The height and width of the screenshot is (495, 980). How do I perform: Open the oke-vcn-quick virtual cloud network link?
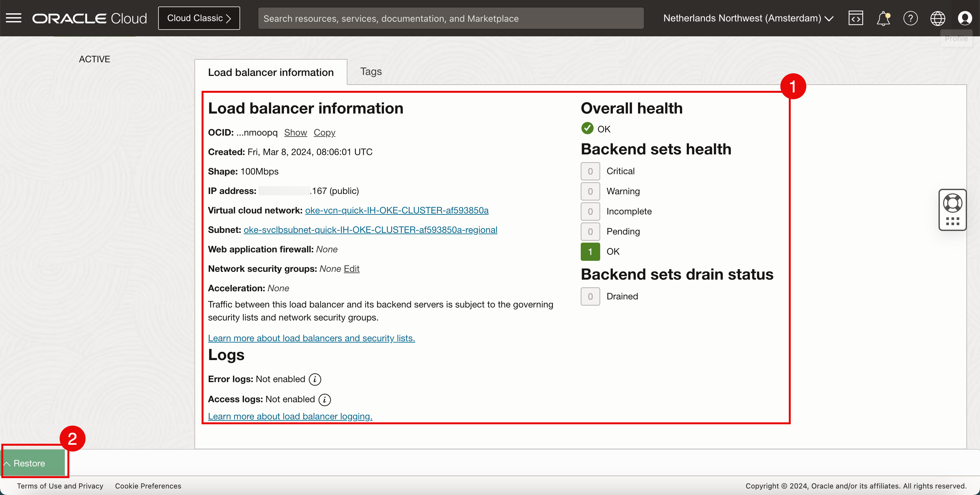click(x=396, y=210)
